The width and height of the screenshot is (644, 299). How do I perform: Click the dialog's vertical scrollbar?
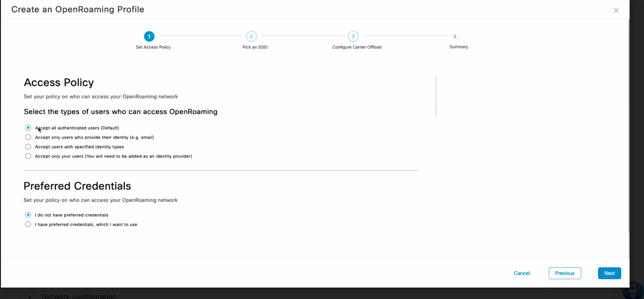[629, 126]
